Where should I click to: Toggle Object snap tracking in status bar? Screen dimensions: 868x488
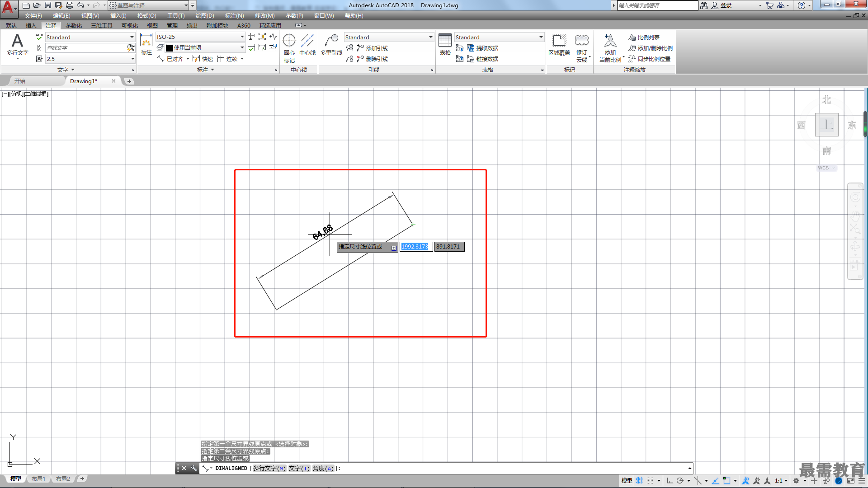click(716, 481)
